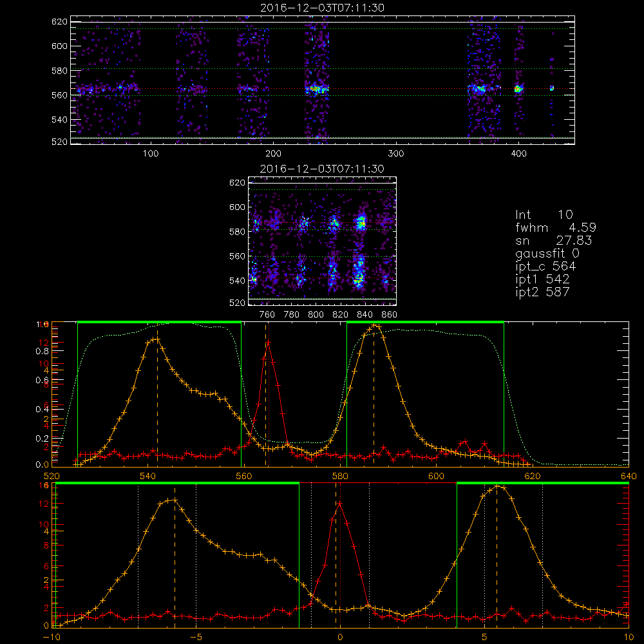The height and width of the screenshot is (644, 644).
Task: Click the 0 x-axis label of bottom plot
Action: (x=340, y=638)
